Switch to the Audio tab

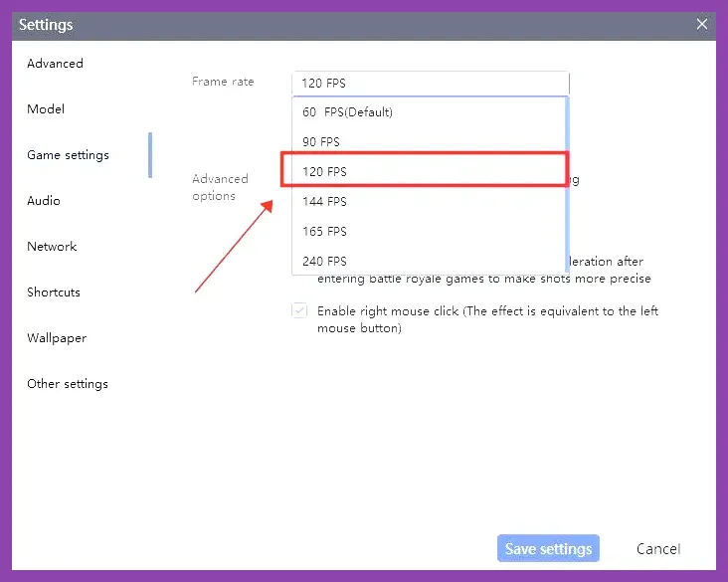click(x=44, y=201)
